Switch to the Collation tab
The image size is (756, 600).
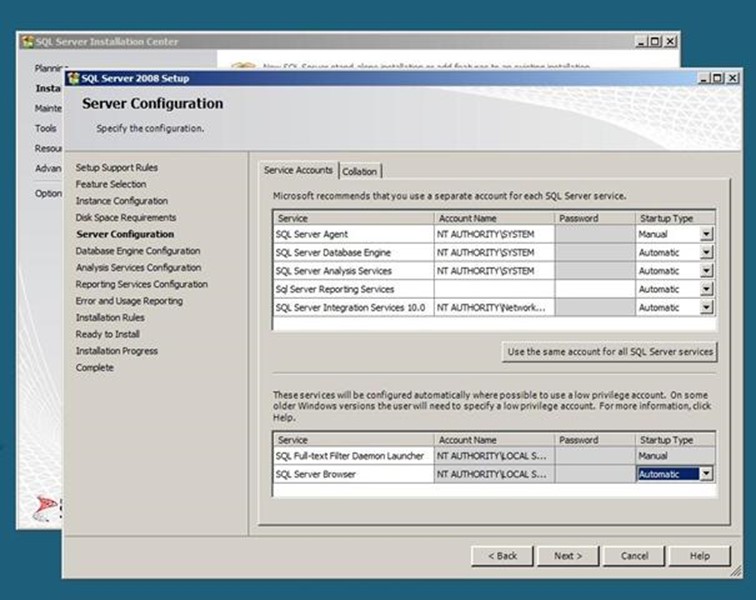click(x=360, y=172)
